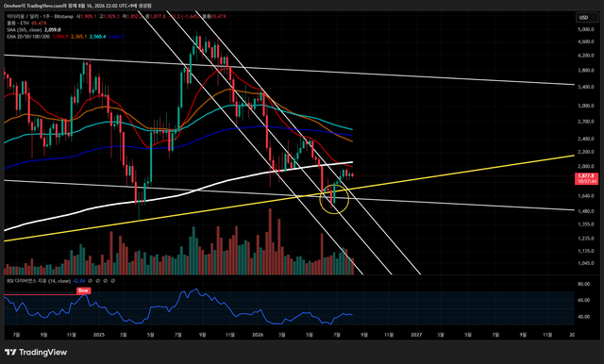Click the 40.00 RSI axis label

(x=584, y=317)
